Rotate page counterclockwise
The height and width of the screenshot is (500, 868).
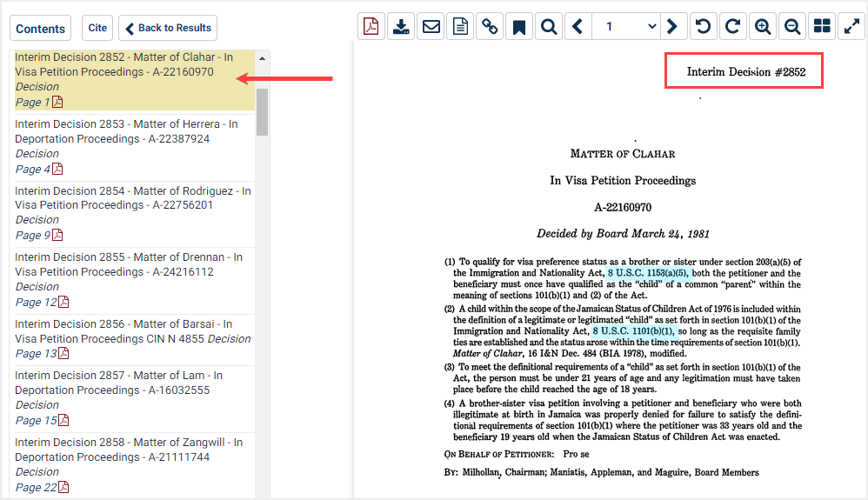704,27
